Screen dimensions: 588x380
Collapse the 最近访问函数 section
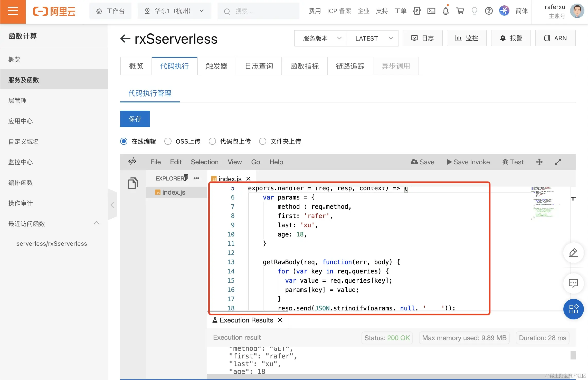[x=97, y=223]
